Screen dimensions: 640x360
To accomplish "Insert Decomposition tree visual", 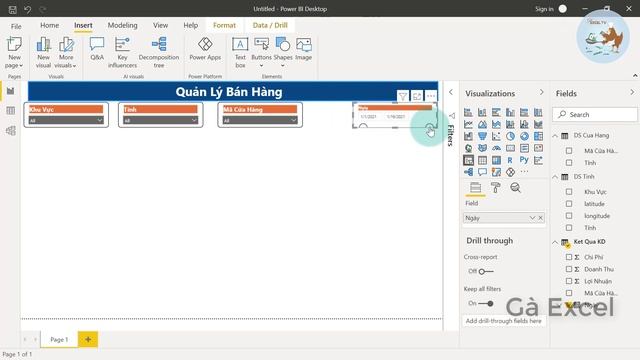I will click(159, 53).
